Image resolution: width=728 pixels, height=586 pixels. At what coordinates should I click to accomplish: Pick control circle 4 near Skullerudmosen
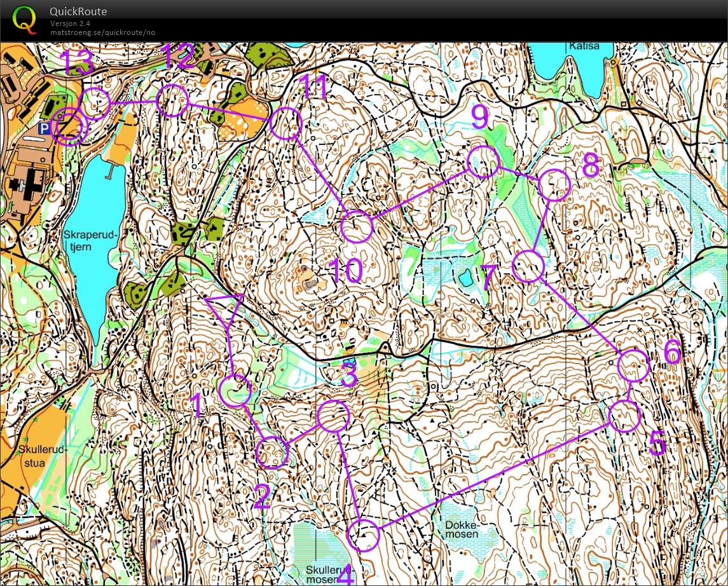(364, 535)
